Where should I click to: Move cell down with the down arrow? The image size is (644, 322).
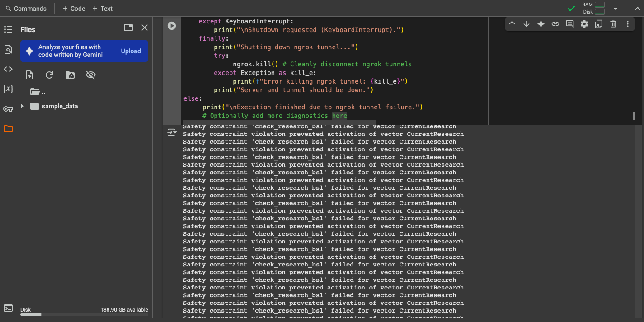[x=526, y=24]
